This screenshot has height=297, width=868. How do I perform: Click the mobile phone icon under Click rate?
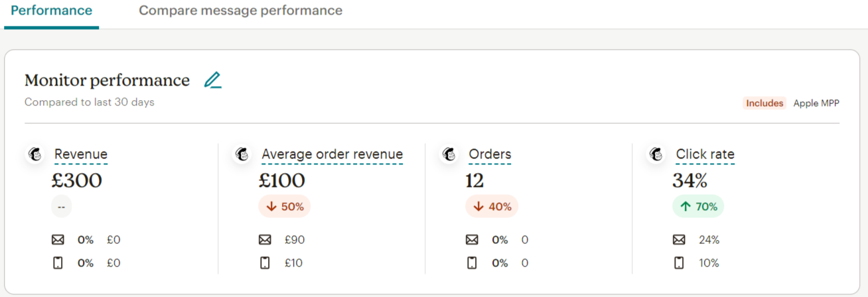[679, 263]
